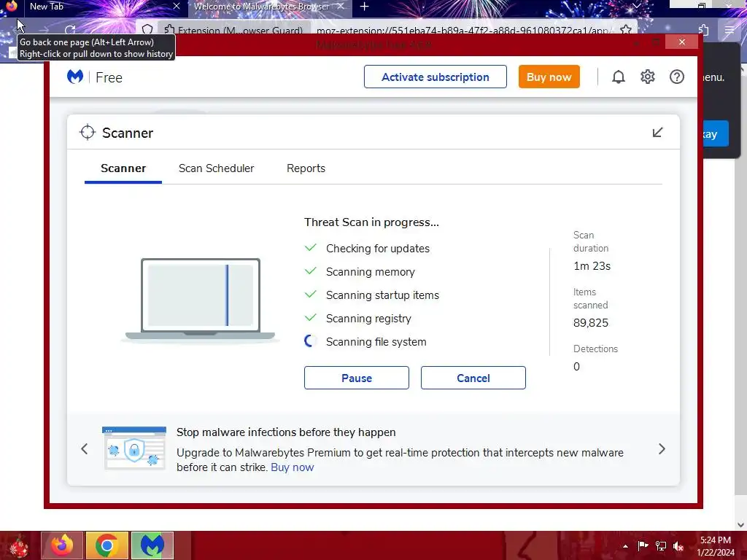Open the list all tabs dropdown arrow
The image size is (747, 560).
pos(637,6)
